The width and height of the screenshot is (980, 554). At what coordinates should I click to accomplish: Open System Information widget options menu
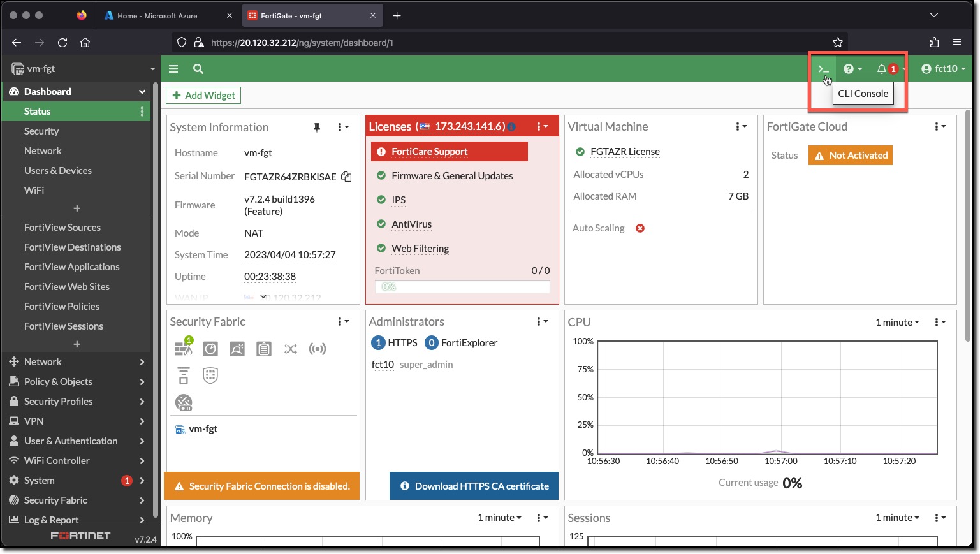(x=343, y=128)
